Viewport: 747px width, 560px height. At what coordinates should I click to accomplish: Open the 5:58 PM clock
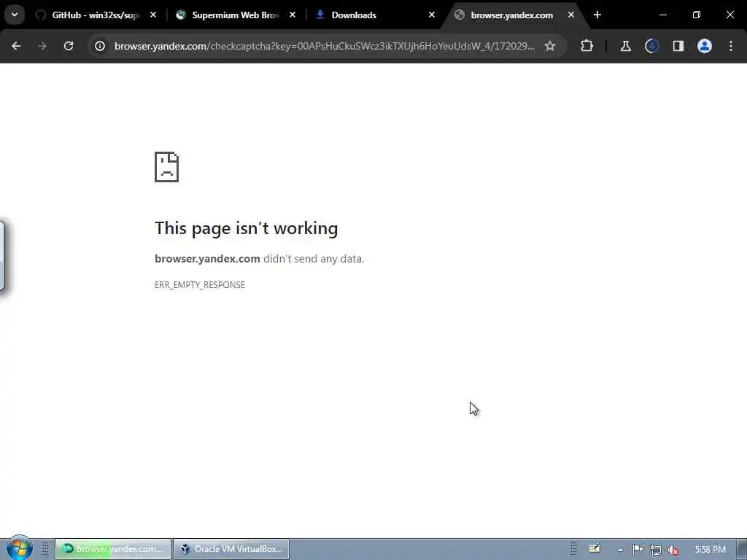pyautogui.click(x=710, y=550)
